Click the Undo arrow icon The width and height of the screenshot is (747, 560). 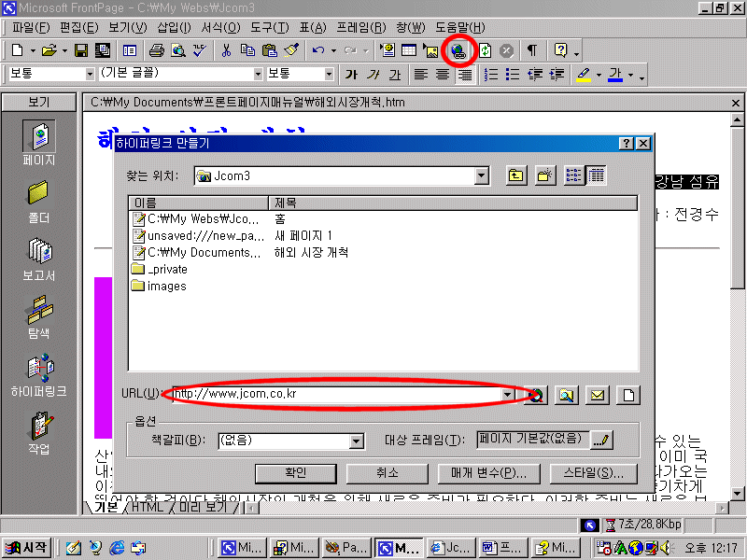(318, 50)
